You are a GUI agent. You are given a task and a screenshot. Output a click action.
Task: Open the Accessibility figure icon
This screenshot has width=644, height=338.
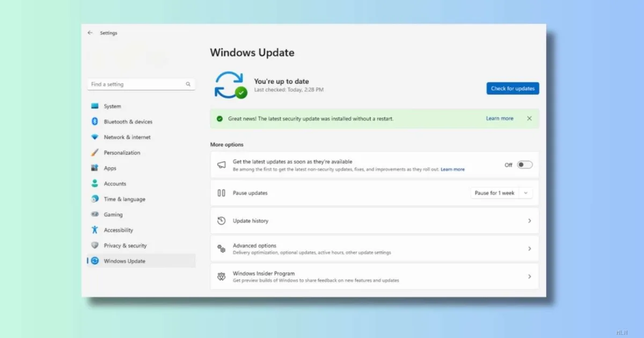tap(95, 230)
